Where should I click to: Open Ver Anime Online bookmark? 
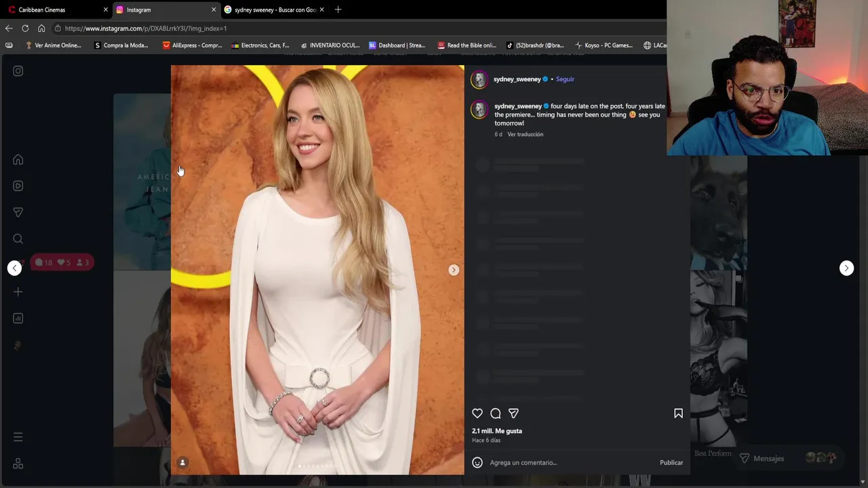53,45
